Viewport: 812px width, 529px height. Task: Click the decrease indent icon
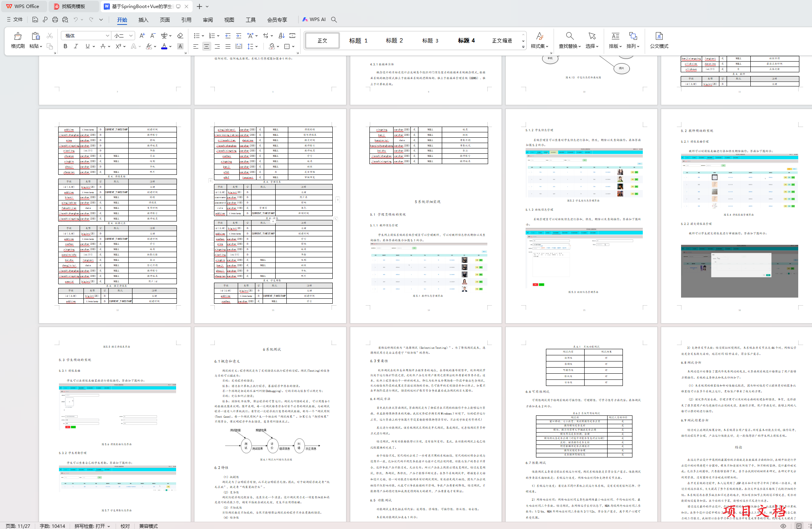[228, 36]
